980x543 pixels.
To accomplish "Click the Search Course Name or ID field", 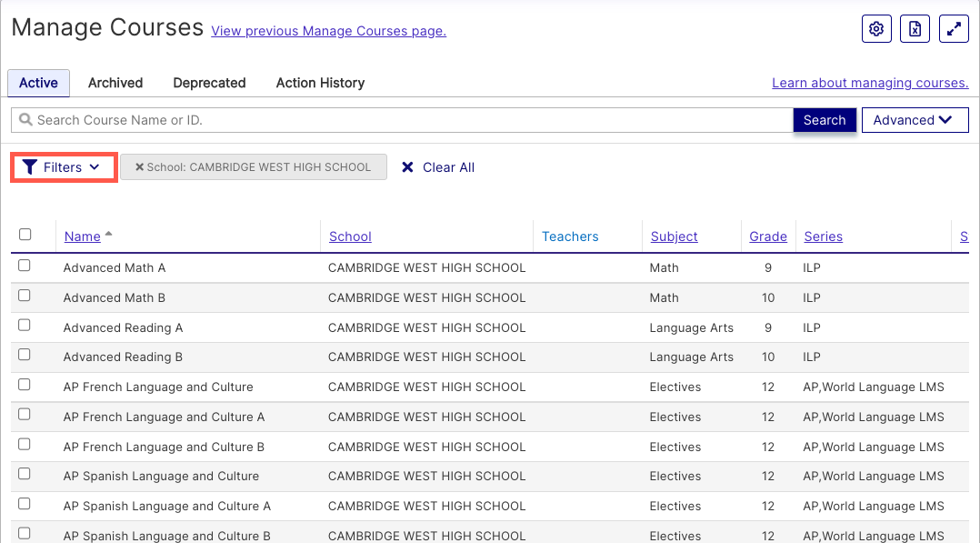I will [409, 120].
